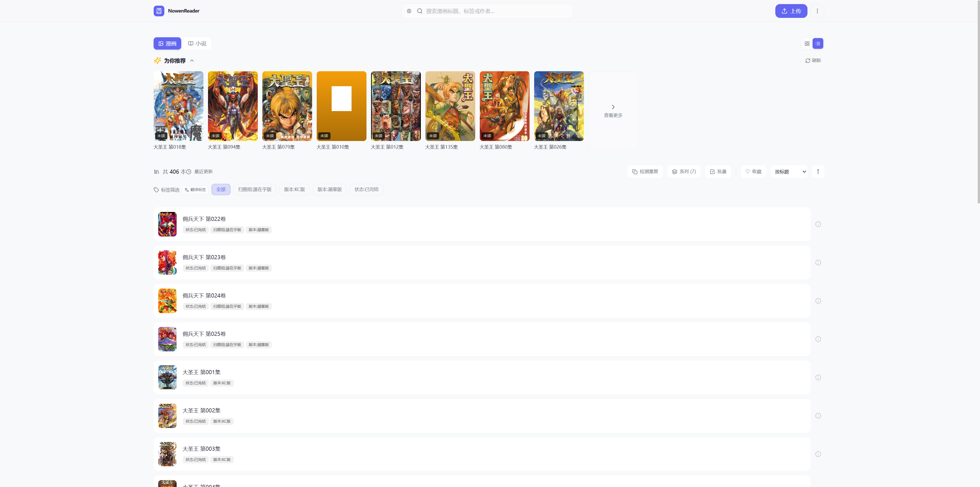Open list title 大圣王 第001集
This screenshot has height=487, width=980.
tap(202, 372)
